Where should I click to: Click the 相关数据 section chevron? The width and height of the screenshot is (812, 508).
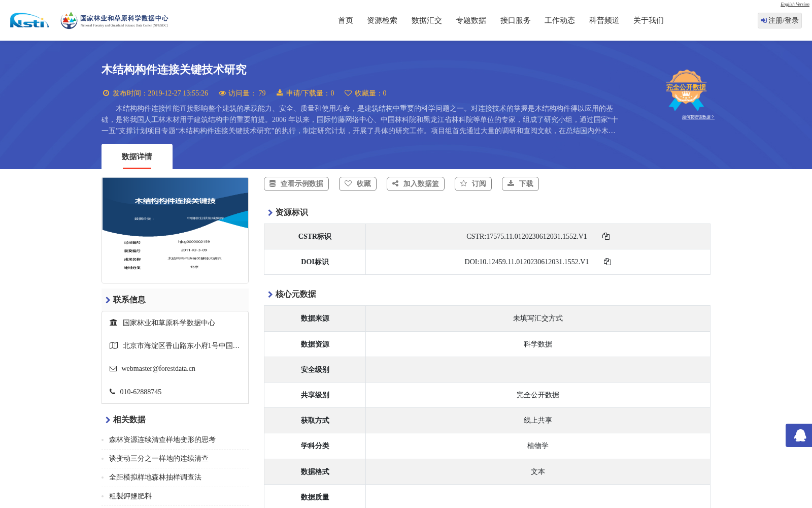[x=108, y=420]
